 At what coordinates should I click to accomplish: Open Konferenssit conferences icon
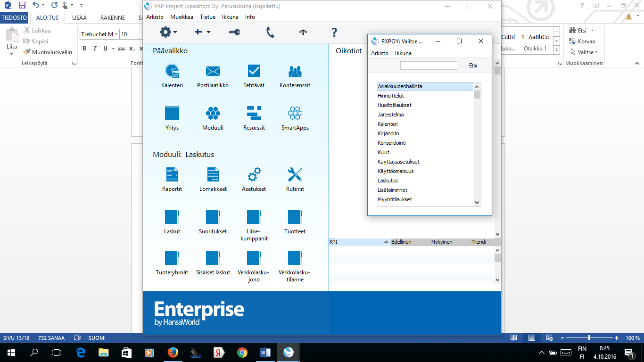click(295, 71)
